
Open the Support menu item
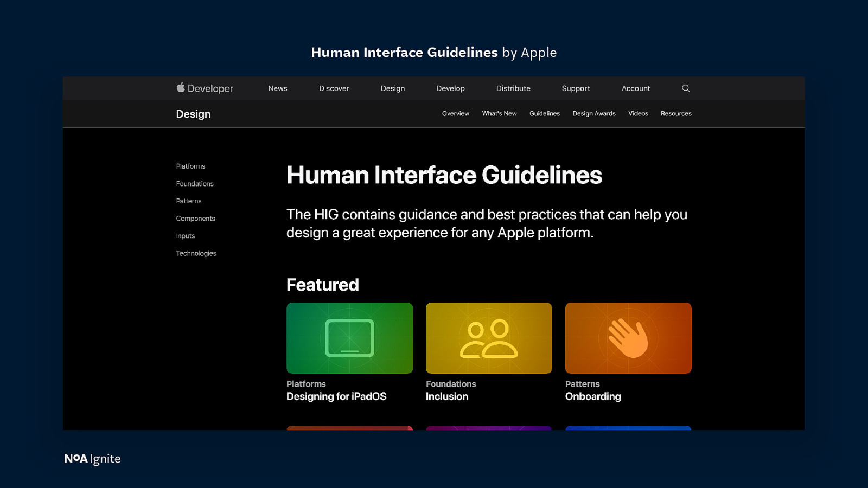tap(576, 88)
